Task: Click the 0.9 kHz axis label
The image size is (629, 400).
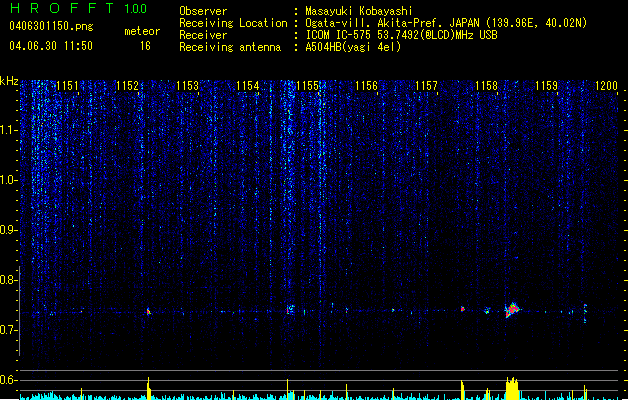Action: (9, 230)
